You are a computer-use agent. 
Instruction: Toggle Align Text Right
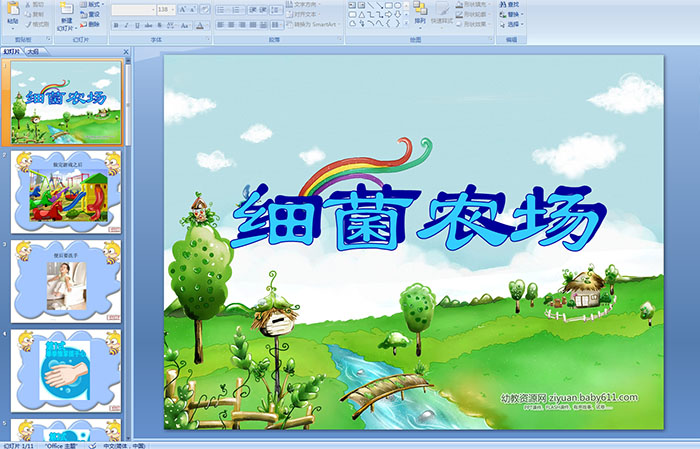click(242, 25)
